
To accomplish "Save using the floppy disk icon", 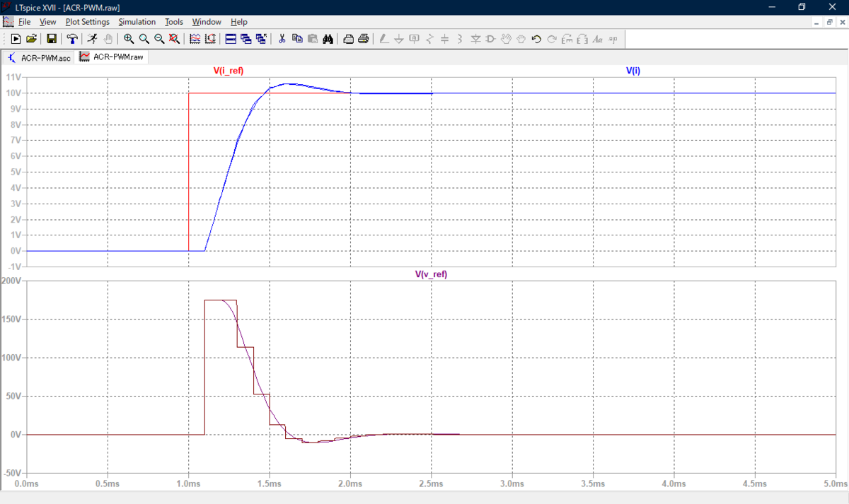I will pos(52,39).
